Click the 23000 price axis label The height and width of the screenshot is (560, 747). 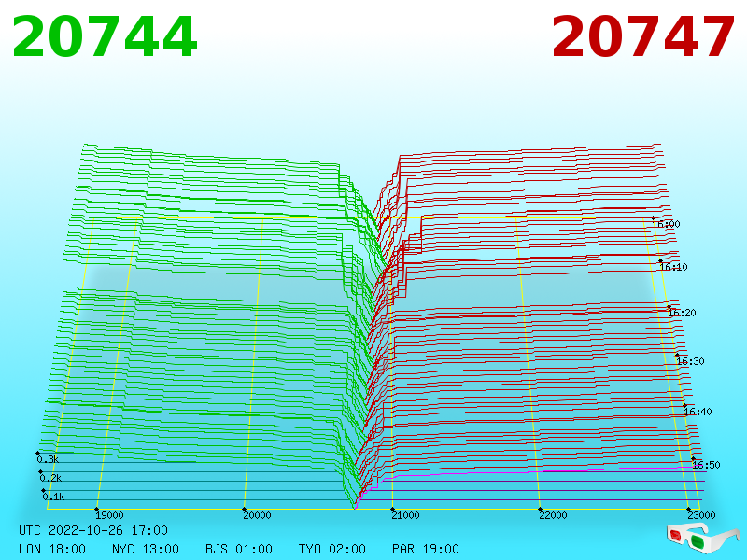701,515
